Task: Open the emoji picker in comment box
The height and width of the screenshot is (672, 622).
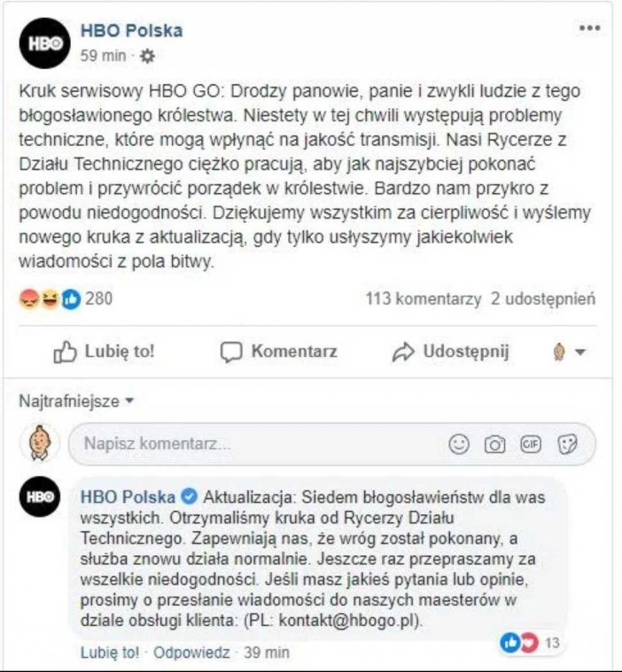Action: [459, 444]
